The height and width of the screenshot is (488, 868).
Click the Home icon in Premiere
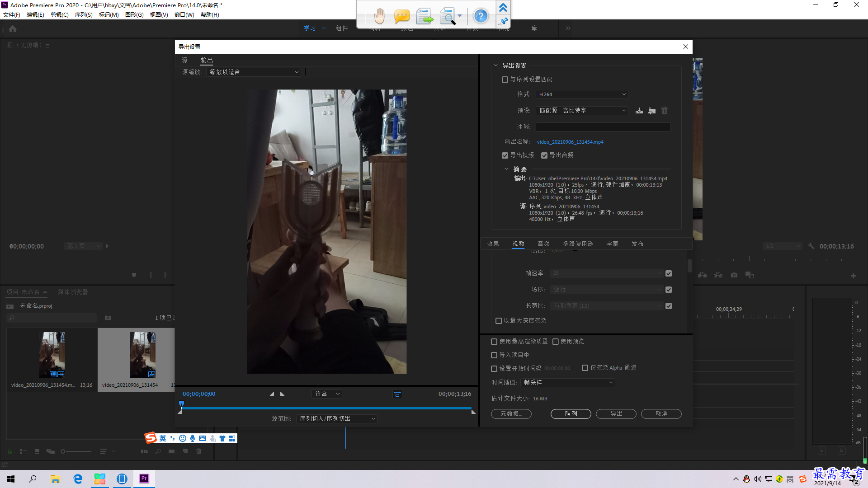[13, 28]
